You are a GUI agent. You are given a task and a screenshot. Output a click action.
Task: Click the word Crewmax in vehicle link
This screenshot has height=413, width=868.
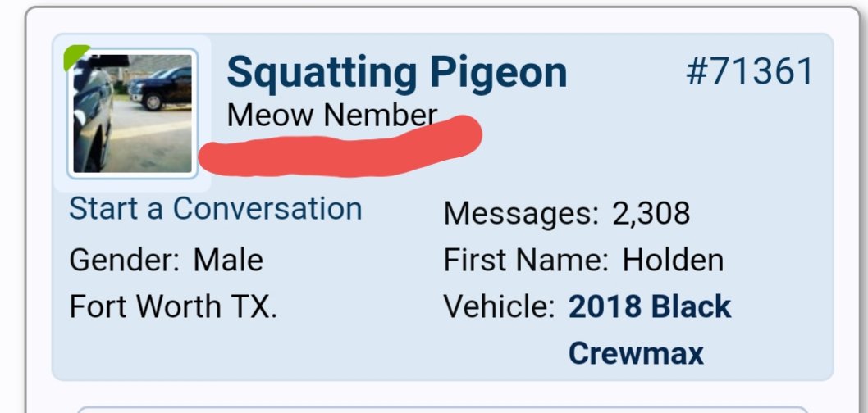click(636, 352)
